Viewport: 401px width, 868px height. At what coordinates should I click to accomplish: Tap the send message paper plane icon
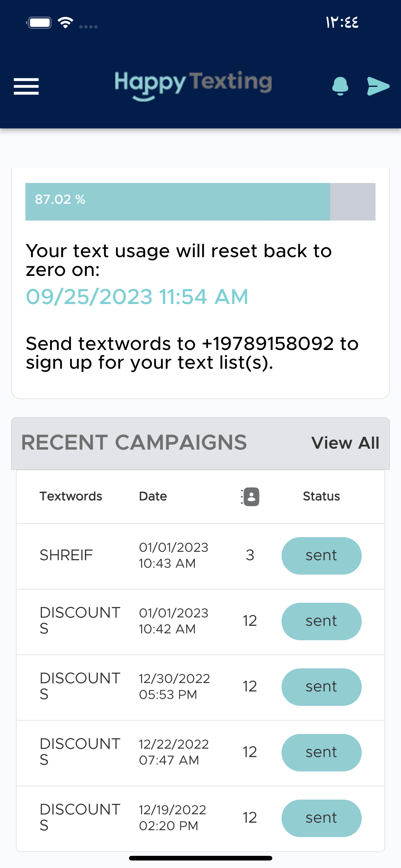(x=378, y=86)
